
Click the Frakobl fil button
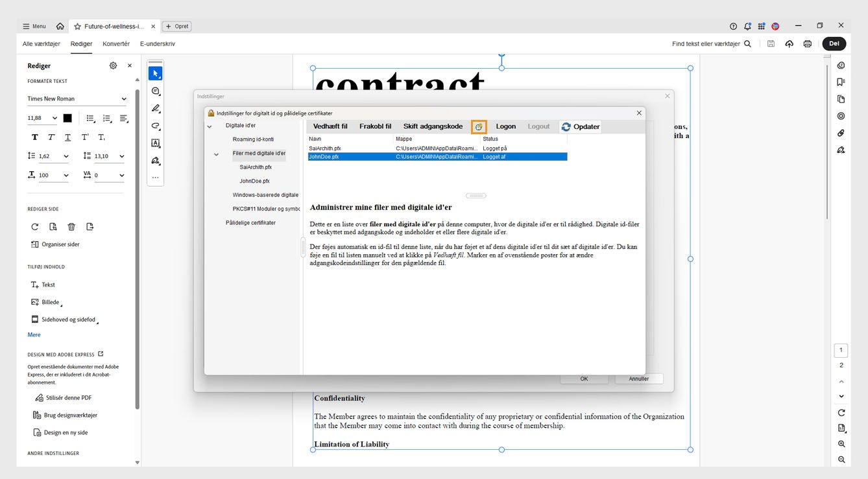pyautogui.click(x=376, y=127)
